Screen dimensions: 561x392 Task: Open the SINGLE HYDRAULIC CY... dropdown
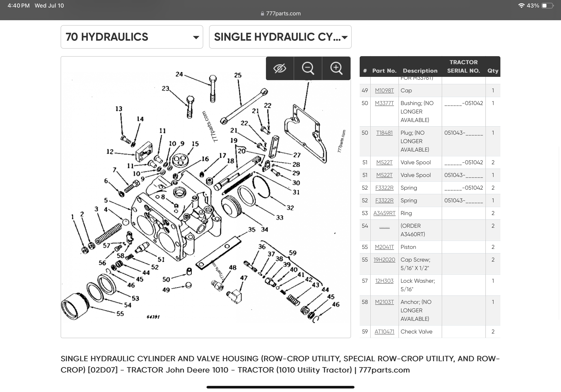280,37
